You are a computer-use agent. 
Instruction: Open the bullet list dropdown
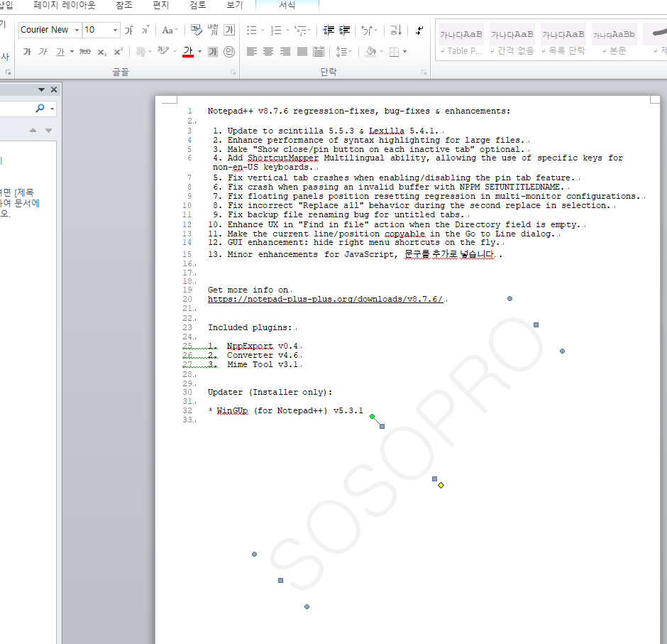coord(263,30)
